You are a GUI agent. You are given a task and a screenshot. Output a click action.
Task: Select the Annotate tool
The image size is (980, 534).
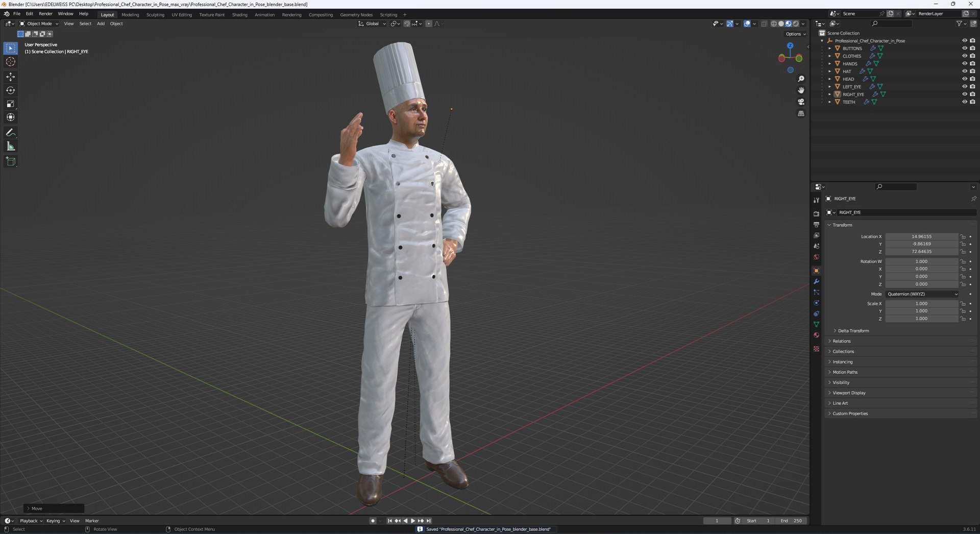coord(10,133)
